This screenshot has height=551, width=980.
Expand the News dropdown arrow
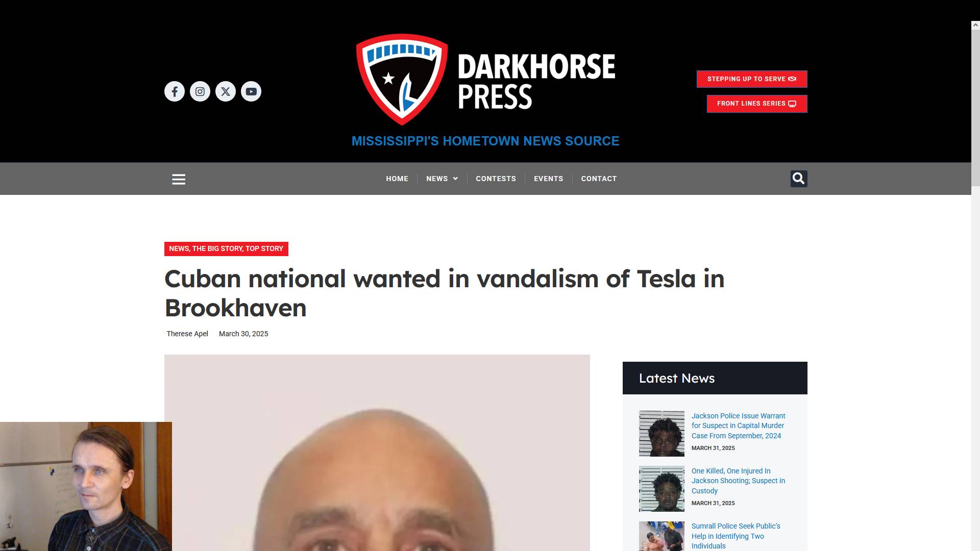pyautogui.click(x=456, y=179)
